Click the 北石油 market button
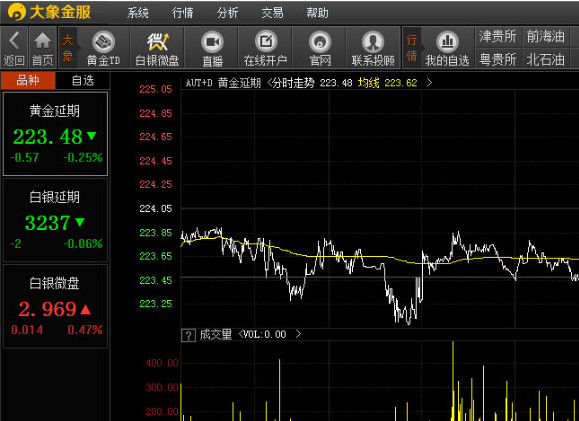Image resolution: width=579 pixels, height=421 pixels. coord(546,59)
